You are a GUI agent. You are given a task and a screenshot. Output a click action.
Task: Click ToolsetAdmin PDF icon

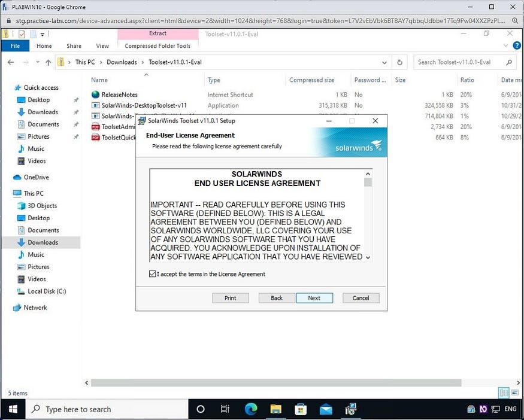point(96,126)
